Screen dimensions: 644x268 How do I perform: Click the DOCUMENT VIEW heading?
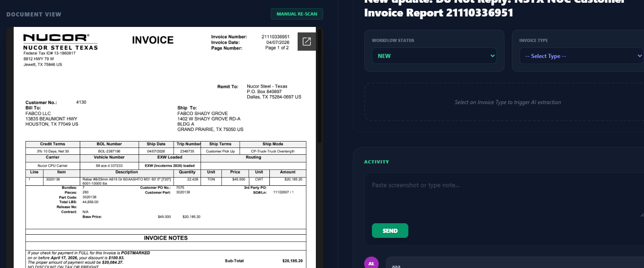coord(34,15)
